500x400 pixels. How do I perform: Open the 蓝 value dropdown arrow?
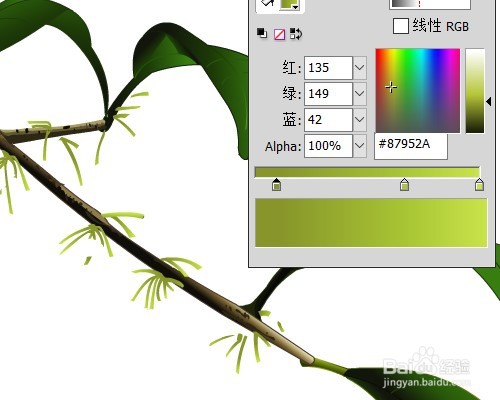coord(359,120)
